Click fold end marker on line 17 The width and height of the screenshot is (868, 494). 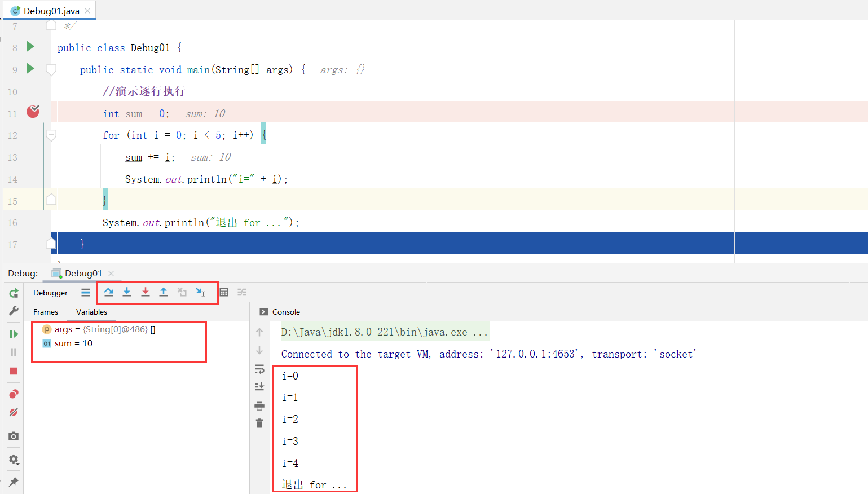coord(51,242)
